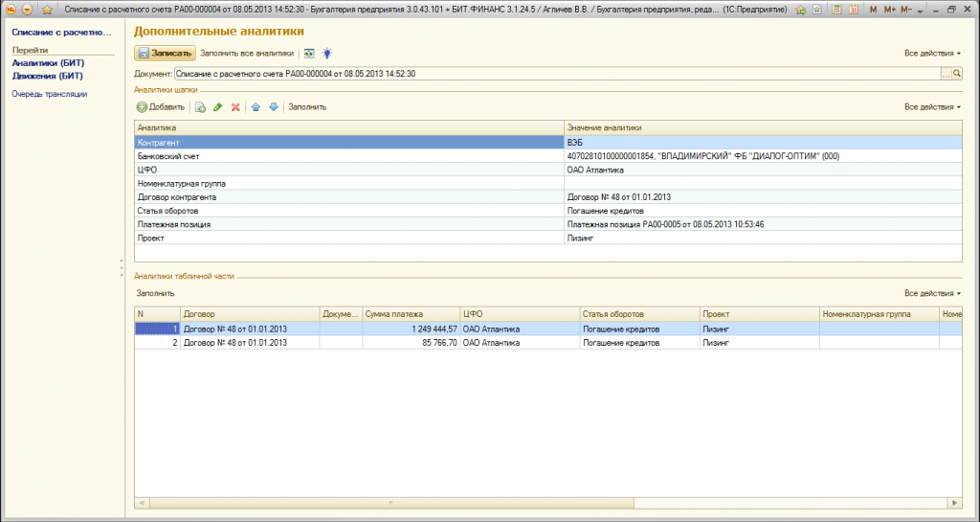This screenshot has height=522, width=980.
Task: Click the copy row icon after Добавить
Action: coord(200,107)
